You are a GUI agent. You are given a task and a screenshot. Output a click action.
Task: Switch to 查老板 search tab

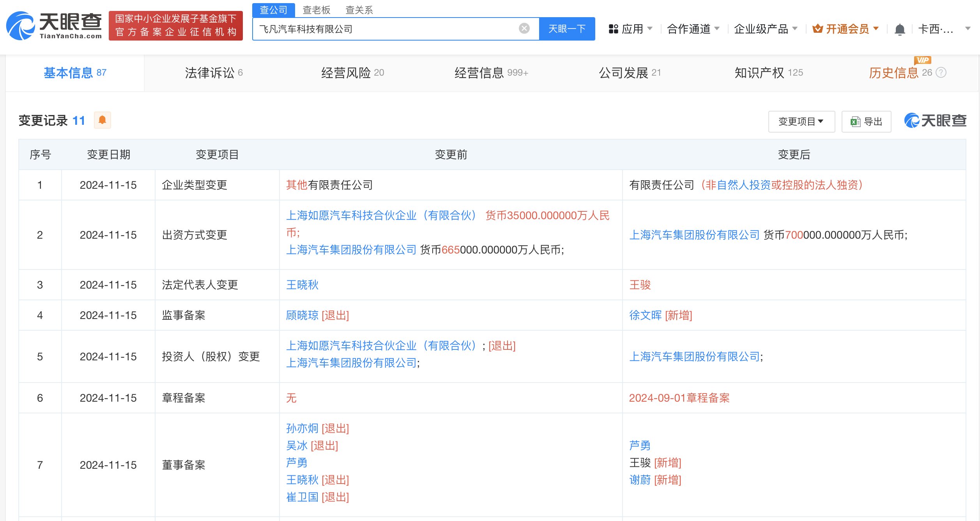tap(317, 10)
